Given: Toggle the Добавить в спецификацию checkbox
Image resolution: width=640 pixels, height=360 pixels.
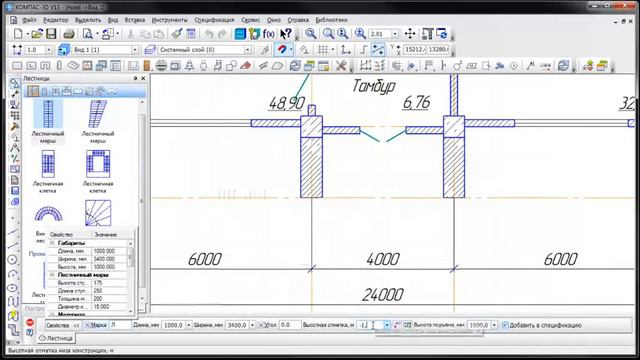Looking at the screenshot, I should coord(505,325).
